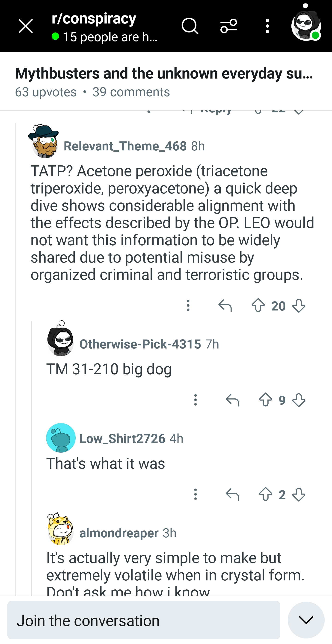Reply to Relevant_Theme_468's comment
The width and height of the screenshot is (332, 644).
coord(225,305)
